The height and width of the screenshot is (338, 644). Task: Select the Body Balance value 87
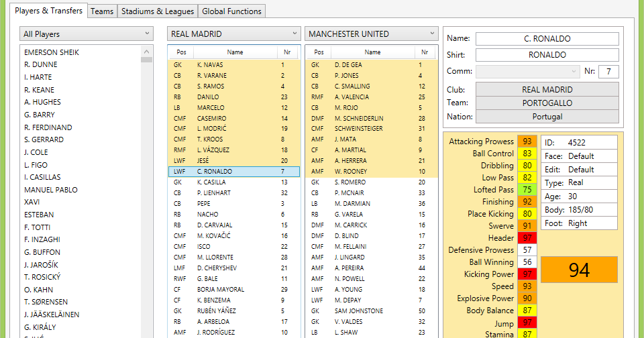coord(527,310)
